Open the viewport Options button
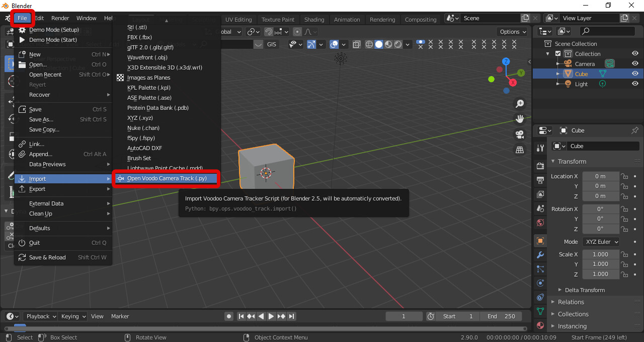The height and width of the screenshot is (342, 644). 512,31
